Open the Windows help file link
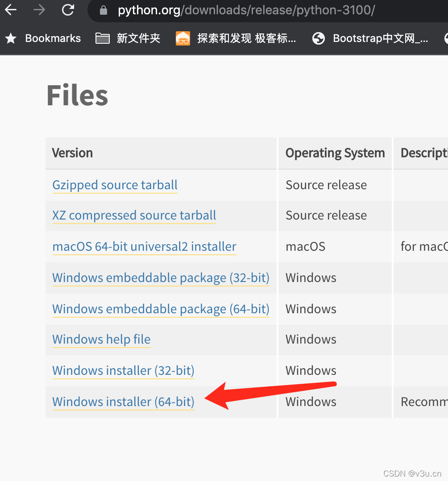Image resolution: width=448 pixels, height=481 pixels. [101, 340]
